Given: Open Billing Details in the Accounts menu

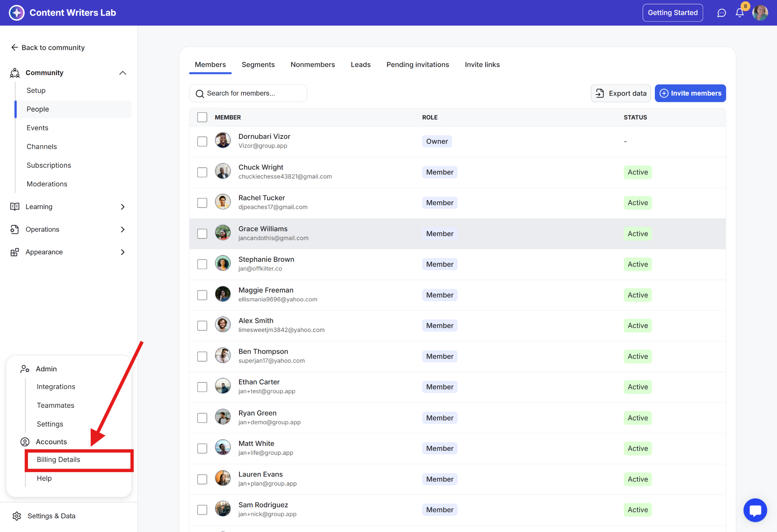Looking at the screenshot, I should (58, 460).
